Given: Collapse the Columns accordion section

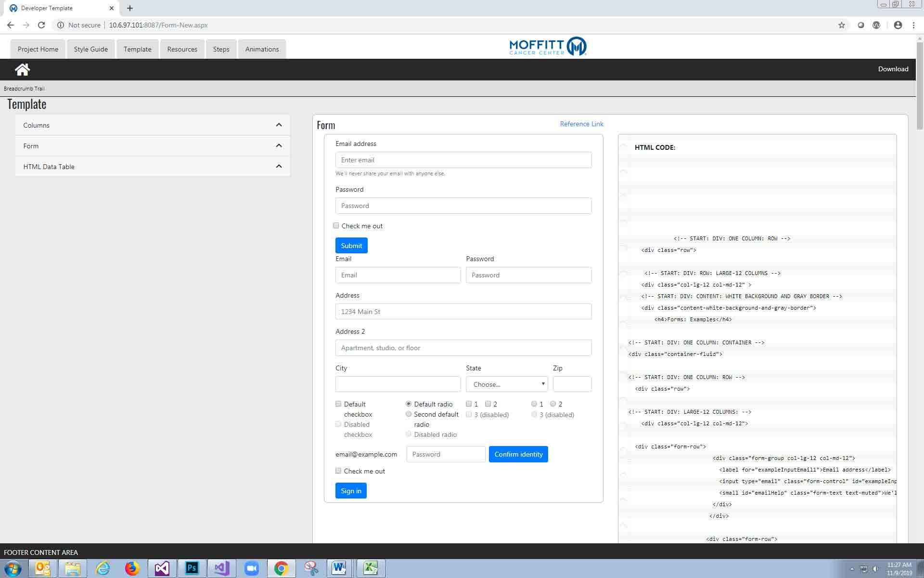Looking at the screenshot, I should pos(279,125).
